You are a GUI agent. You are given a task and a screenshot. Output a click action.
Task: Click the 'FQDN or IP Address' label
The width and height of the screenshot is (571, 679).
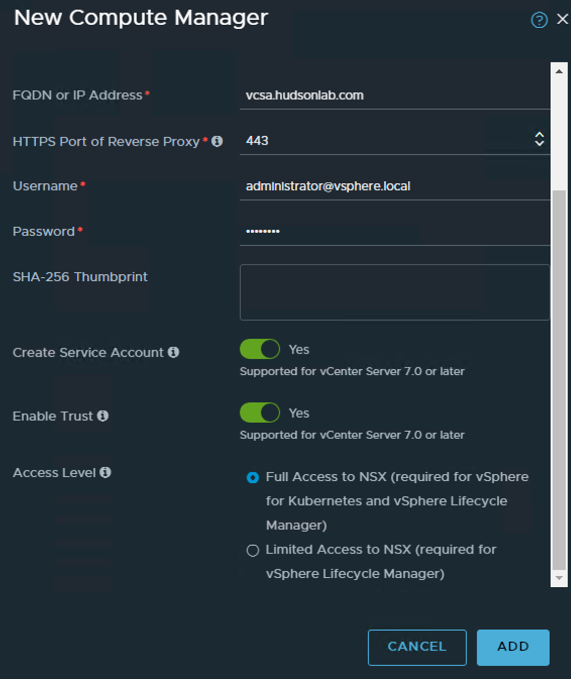click(77, 95)
